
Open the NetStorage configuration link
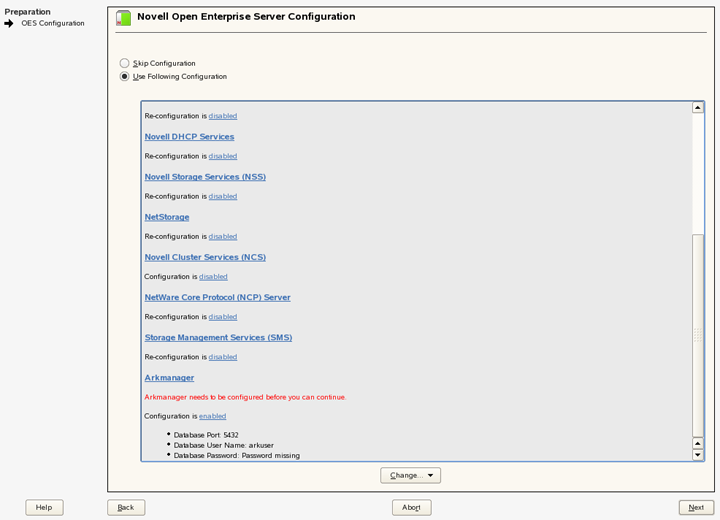tap(167, 217)
